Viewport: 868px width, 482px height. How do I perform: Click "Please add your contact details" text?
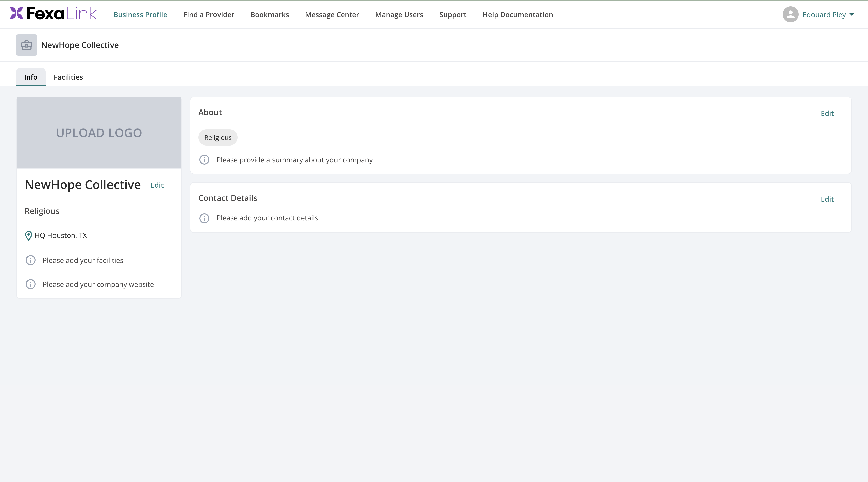coord(267,218)
